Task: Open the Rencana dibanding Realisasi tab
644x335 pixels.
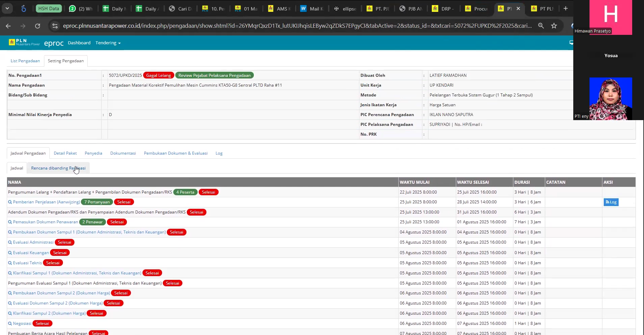Action: tap(58, 168)
